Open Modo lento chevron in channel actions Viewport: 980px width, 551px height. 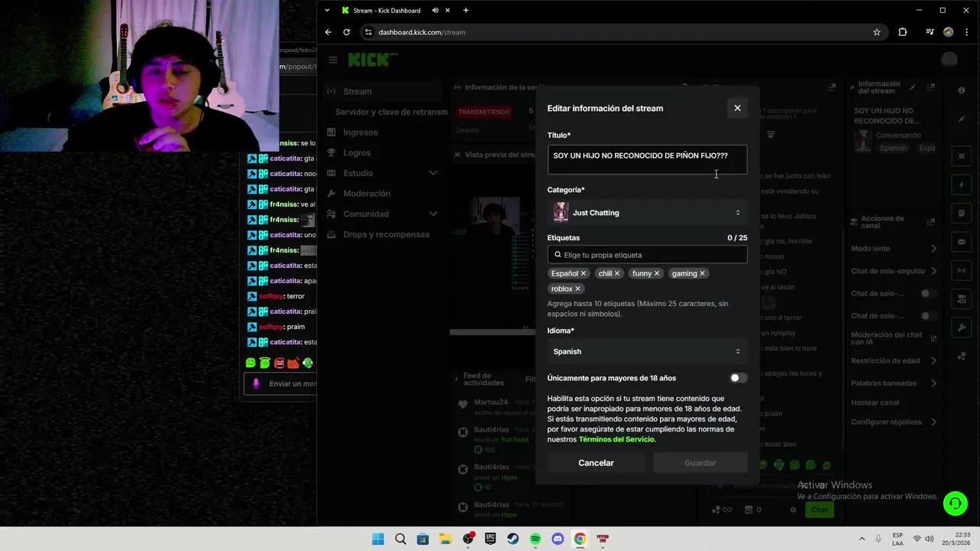[x=933, y=249]
